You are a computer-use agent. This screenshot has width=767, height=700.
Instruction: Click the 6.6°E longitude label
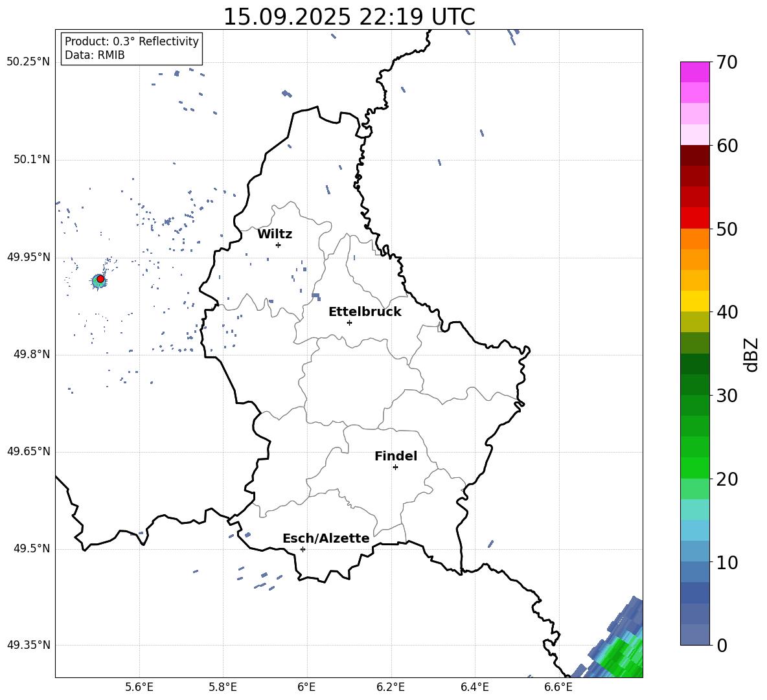pos(558,687)
